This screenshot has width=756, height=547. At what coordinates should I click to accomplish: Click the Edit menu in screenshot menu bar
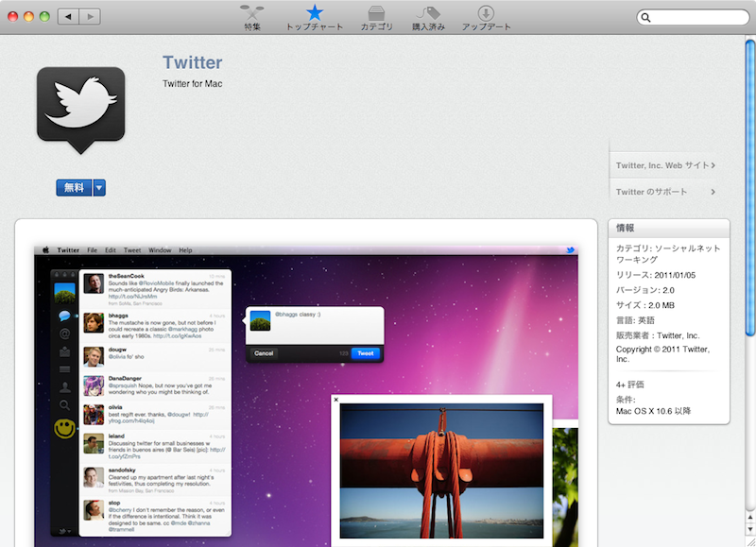[111, 250]
